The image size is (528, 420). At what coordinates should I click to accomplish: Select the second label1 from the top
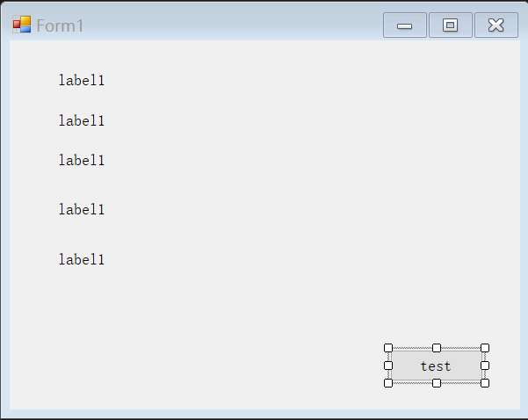coord(82,121)
